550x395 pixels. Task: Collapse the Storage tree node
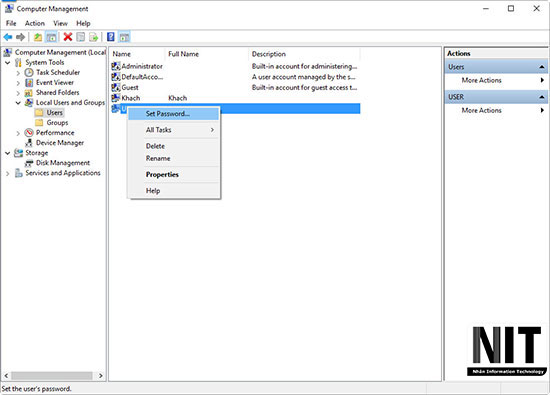tap(7, 153)
